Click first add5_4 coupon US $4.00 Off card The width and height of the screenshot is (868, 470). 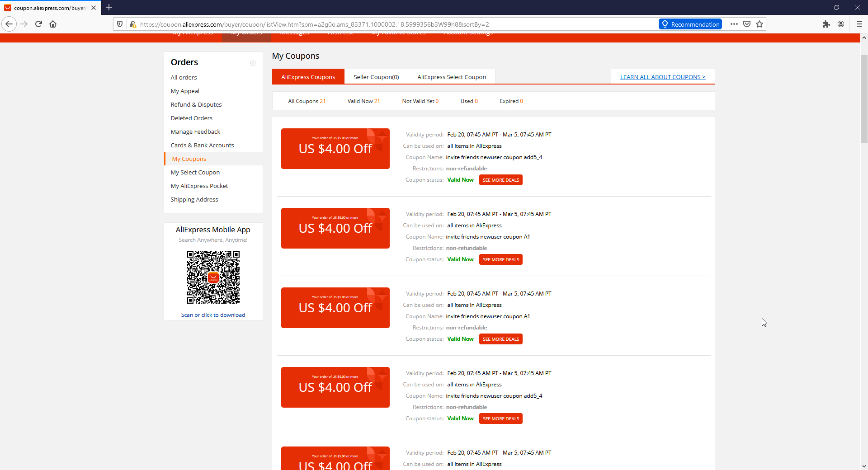click(x=335, y=149)
